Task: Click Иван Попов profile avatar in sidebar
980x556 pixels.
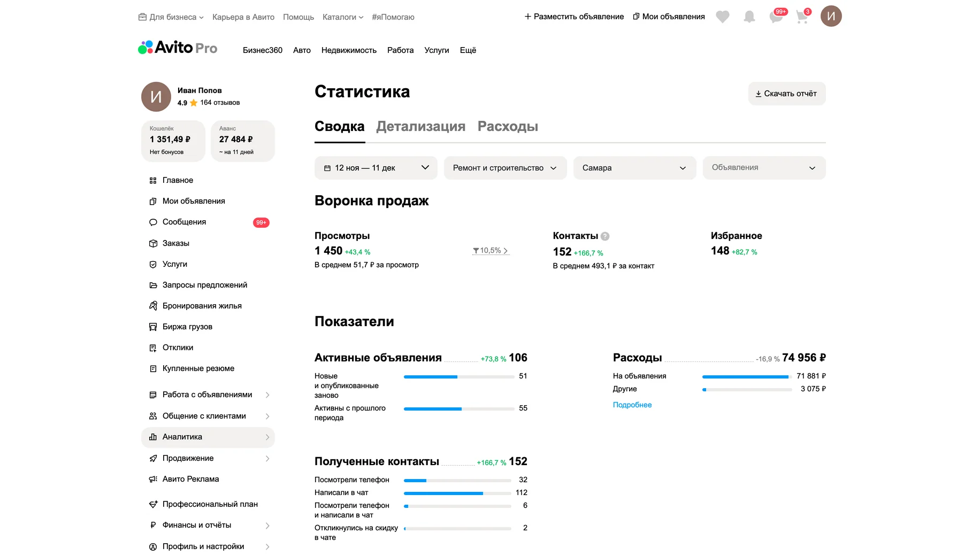Action: [x=156, y=97]
